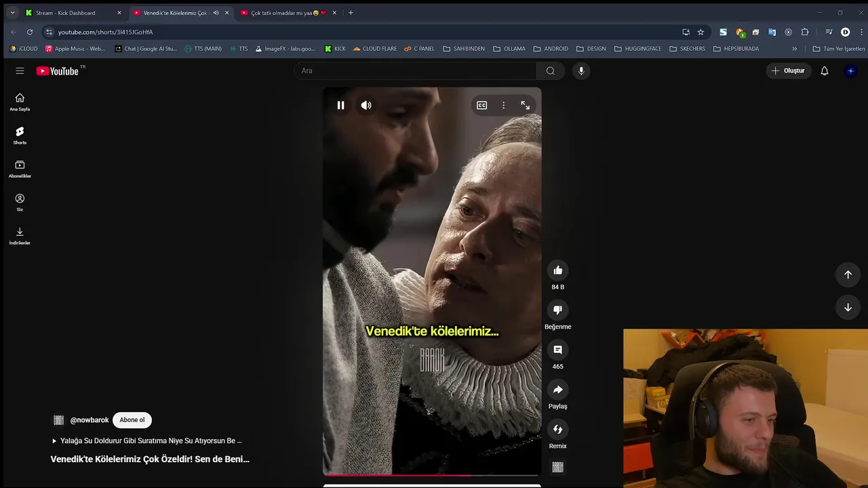Share the Short with the Paylaş arrow
The width and height of the screenshot is (868, 488).
tap(557, 390)
